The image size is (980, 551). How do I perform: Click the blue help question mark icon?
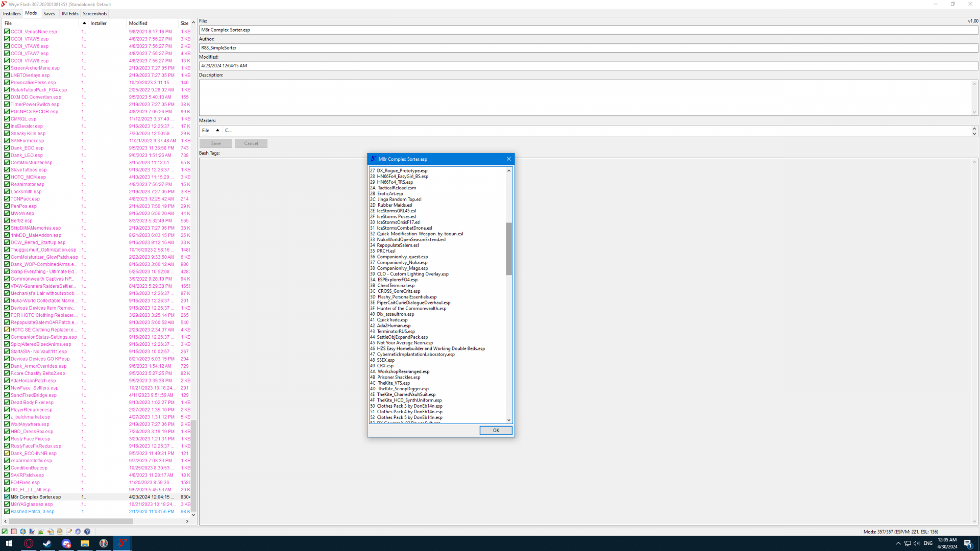(87, 531)
